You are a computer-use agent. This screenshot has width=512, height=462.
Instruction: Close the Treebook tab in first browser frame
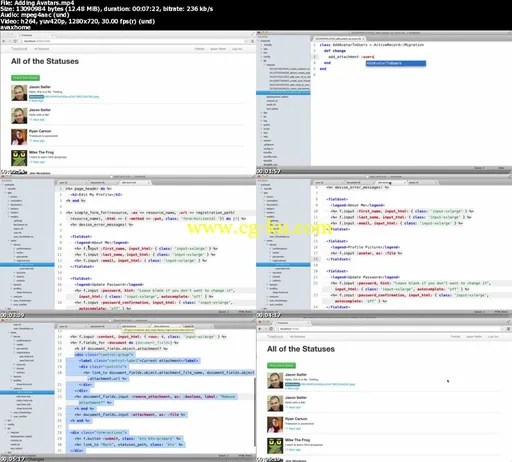pyautogui.click(x=52, y=35)
